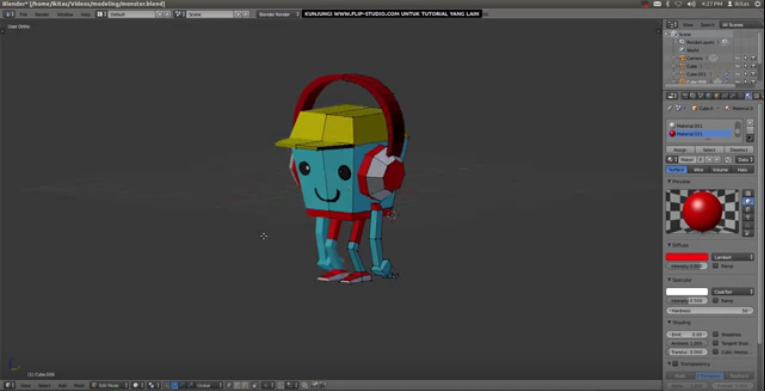The width and height of the screenshot is (765, 391).
Task: Open the Info editor type selector icon
Action: [x=9, y=14]
